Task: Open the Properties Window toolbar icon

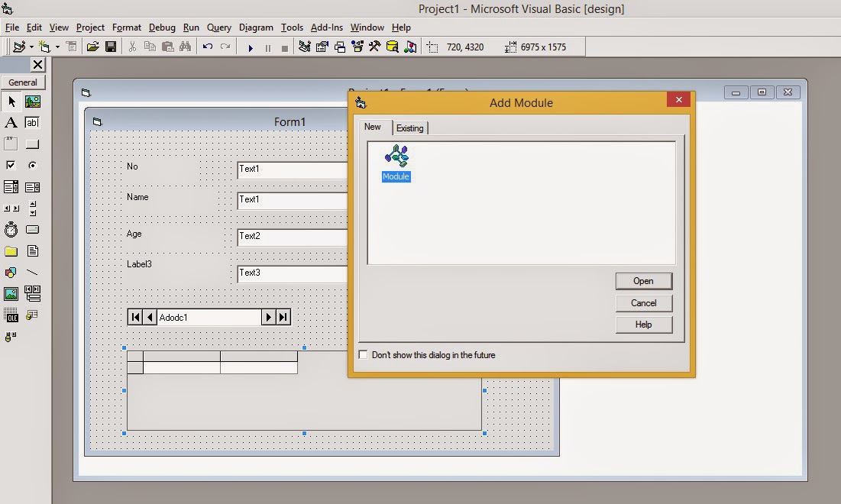Action: (x=322, y=47)
